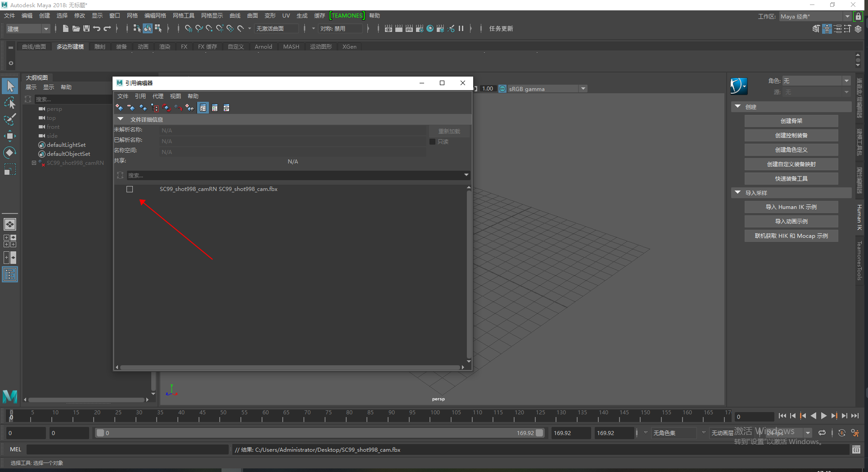Click the 创建骨架 button
Screen dimensions: 868x472
(791, 121)
